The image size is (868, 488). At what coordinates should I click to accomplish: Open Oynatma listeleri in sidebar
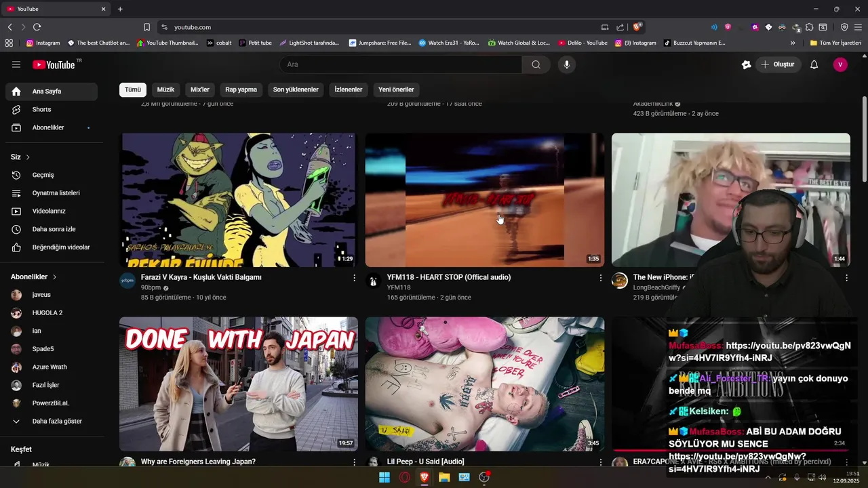(52, 193)
